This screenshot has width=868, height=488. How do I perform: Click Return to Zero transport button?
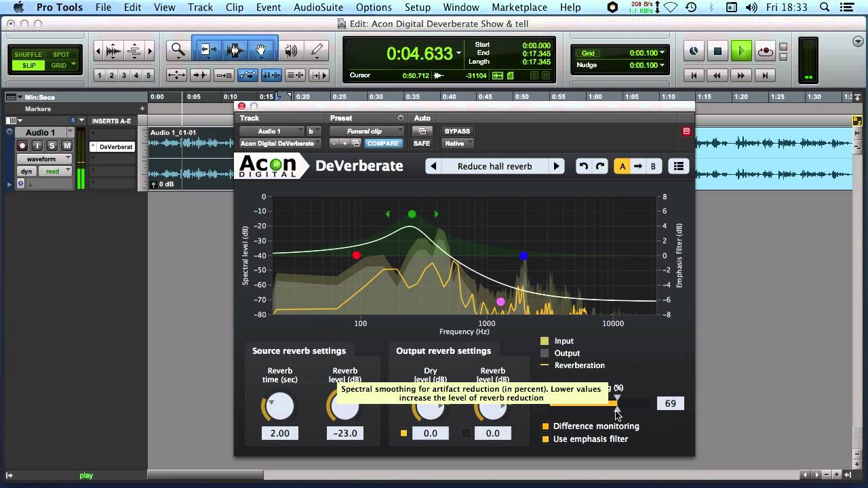(x=694, y=75)
